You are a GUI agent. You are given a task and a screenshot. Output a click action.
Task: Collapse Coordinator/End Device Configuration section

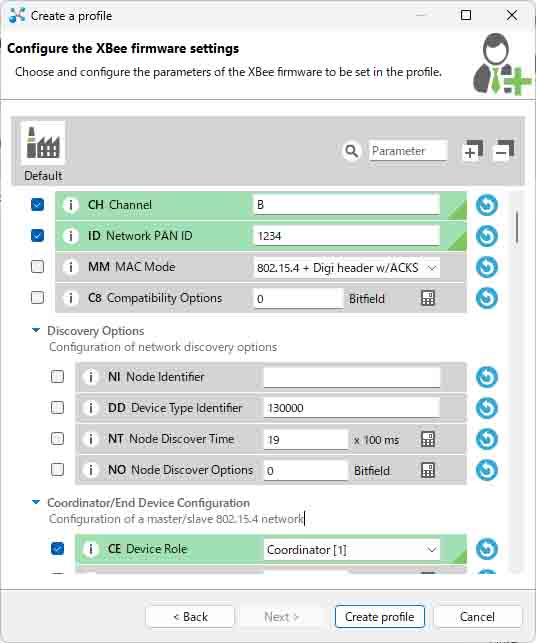pyautogui.click(x=36, y=502)
